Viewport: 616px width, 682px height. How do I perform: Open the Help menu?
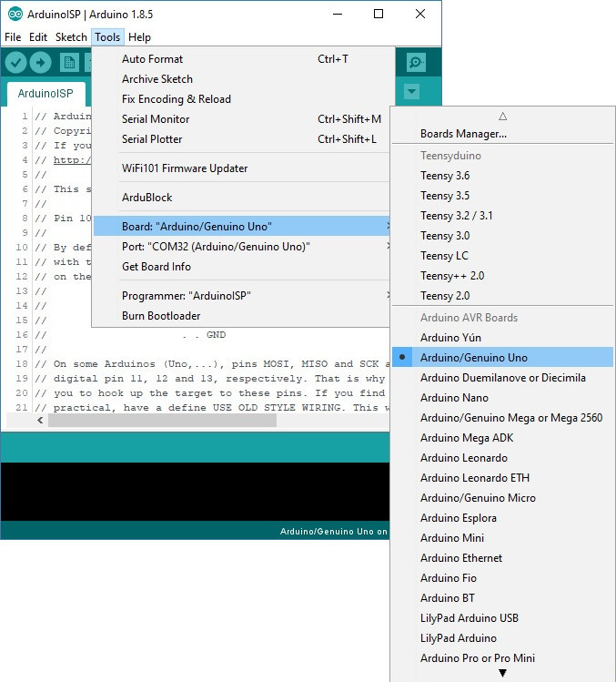click(x=139, y=37)
